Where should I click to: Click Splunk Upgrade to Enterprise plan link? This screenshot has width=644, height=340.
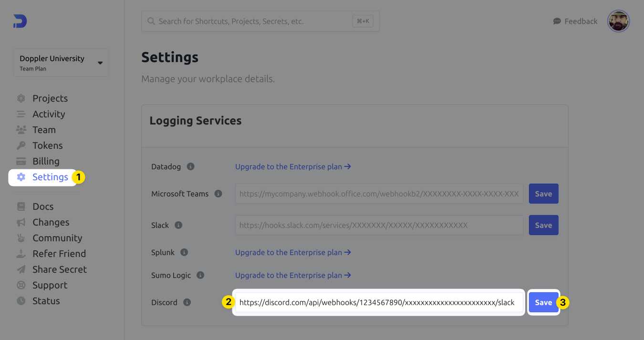point(293,252)
